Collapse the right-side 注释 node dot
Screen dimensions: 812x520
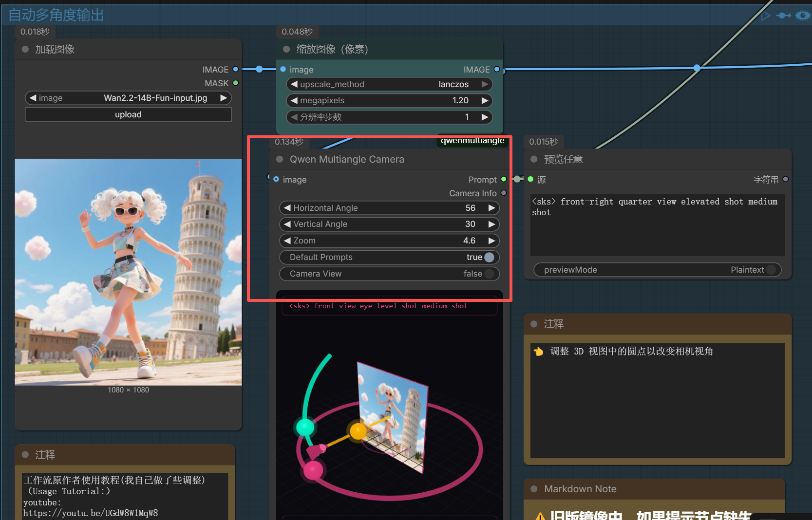click(534, 324)
